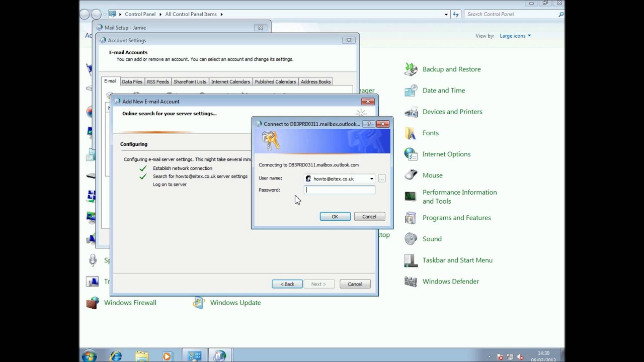The height and width of the screenshot is (362, 644).
Task: Click the Action Center flag tray icon
Action: tap(500, 357)
